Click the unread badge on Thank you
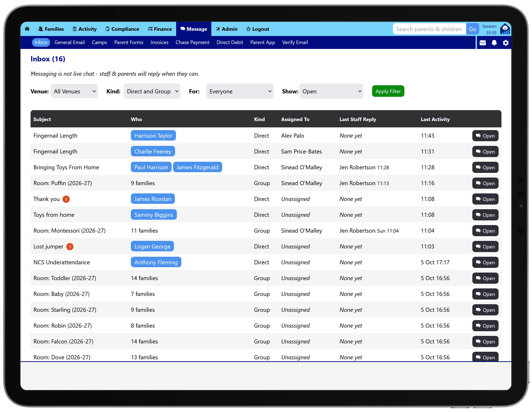Image resolution: width=532 pixels, height=412 pixels. pyautogui.click(x=66, y=199)
